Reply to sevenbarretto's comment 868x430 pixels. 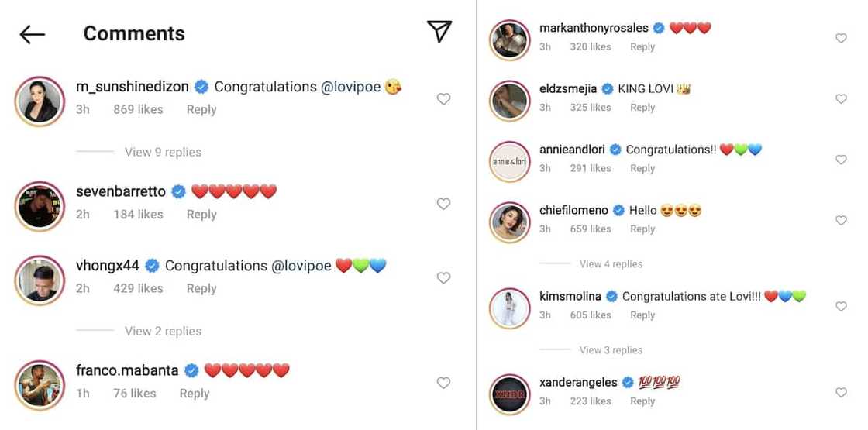click(201, 215)
